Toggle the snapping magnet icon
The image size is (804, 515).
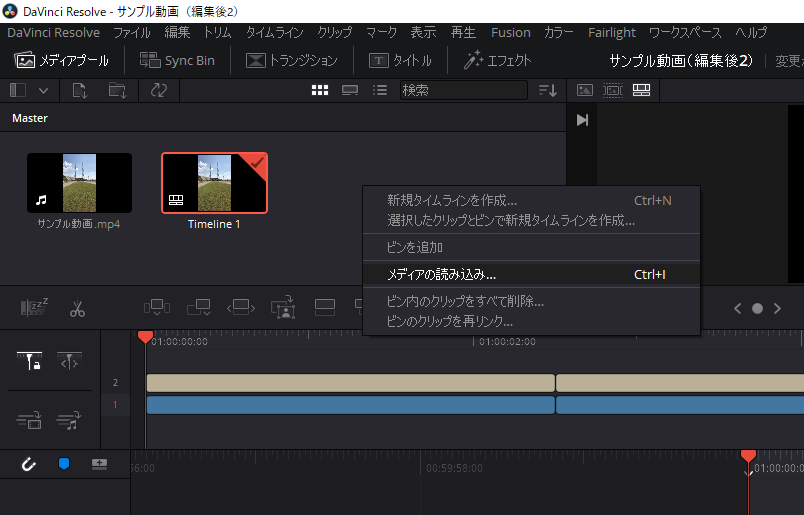coord(28,464)
